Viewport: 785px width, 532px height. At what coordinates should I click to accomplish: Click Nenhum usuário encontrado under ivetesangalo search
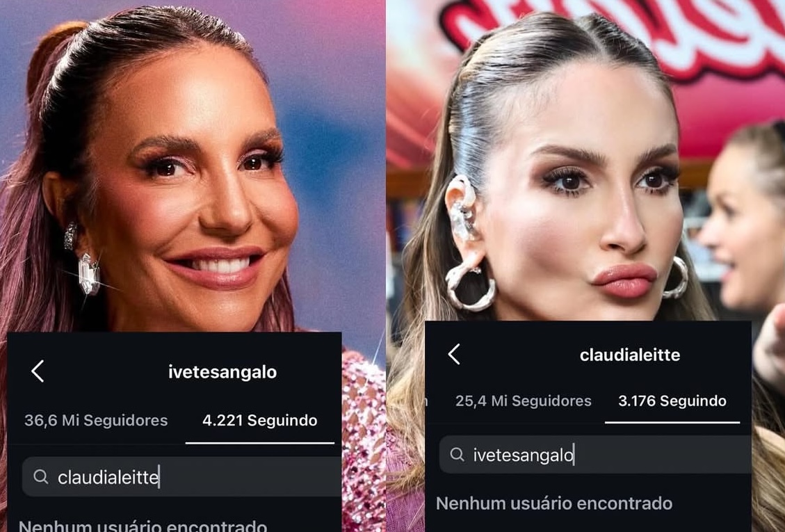pyautogui.click(x=554, y=503)
